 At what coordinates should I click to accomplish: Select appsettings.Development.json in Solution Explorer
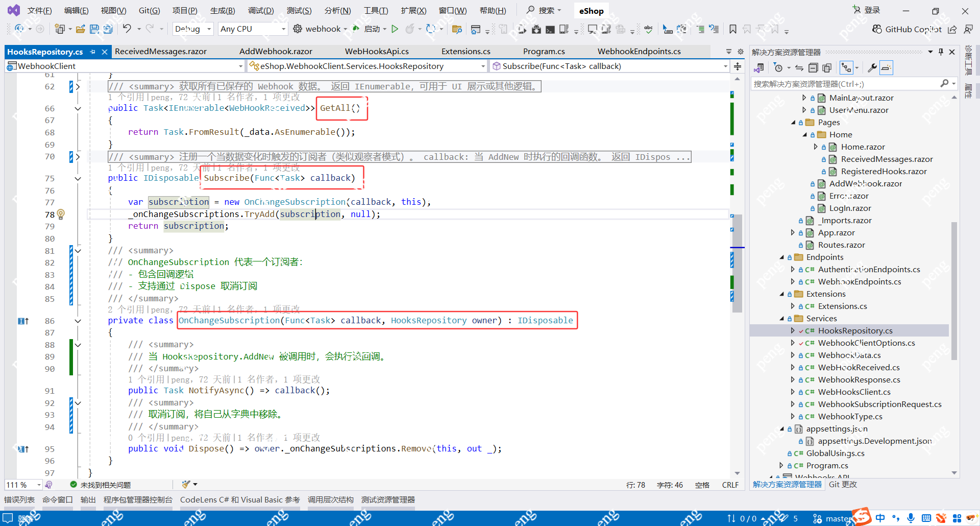[875, 441]
